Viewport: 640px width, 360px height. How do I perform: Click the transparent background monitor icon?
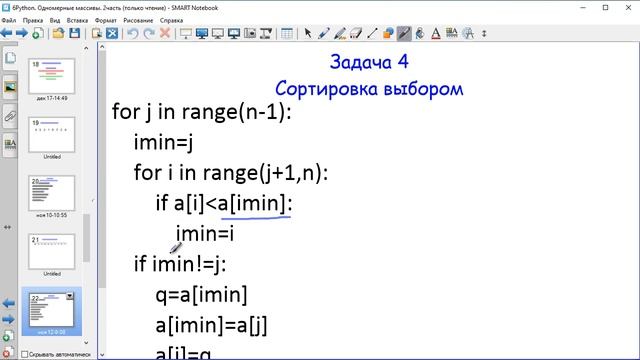pos(218,33)
